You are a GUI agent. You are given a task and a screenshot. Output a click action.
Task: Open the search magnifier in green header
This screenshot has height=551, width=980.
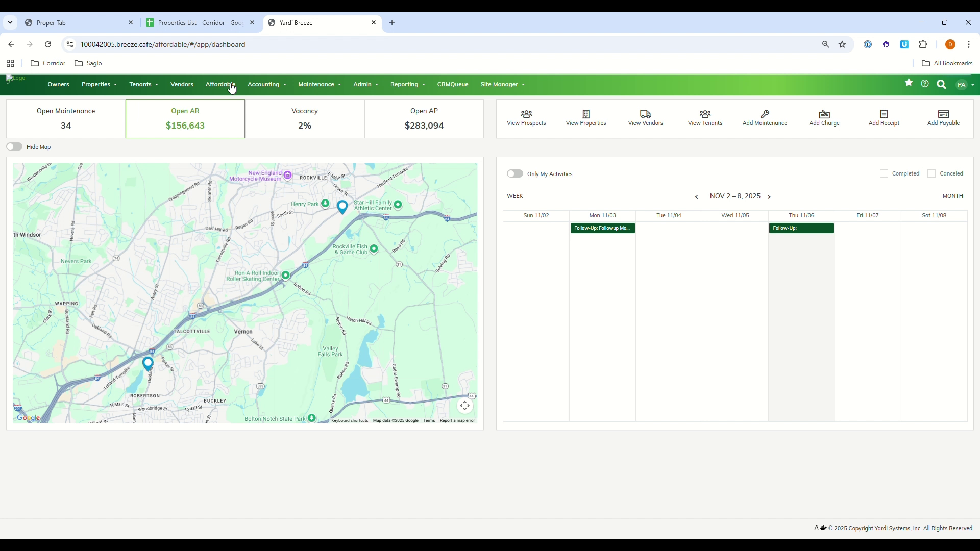[941, 84]
